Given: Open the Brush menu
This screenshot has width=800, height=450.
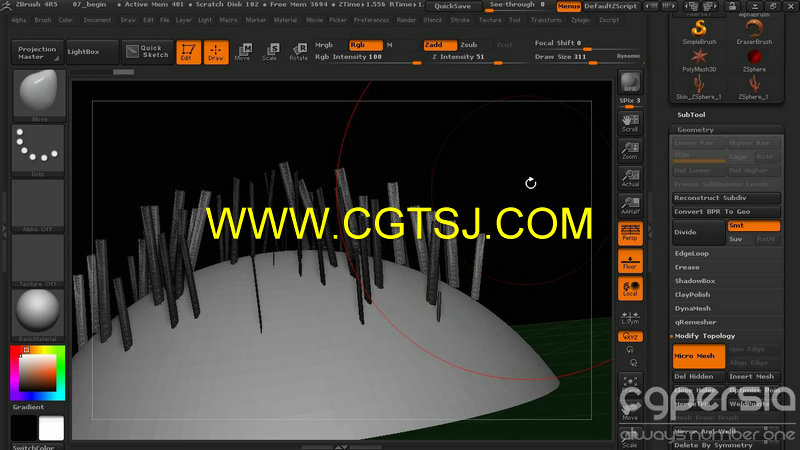Looking at the screenshot, I should click(x=42, y=20).
